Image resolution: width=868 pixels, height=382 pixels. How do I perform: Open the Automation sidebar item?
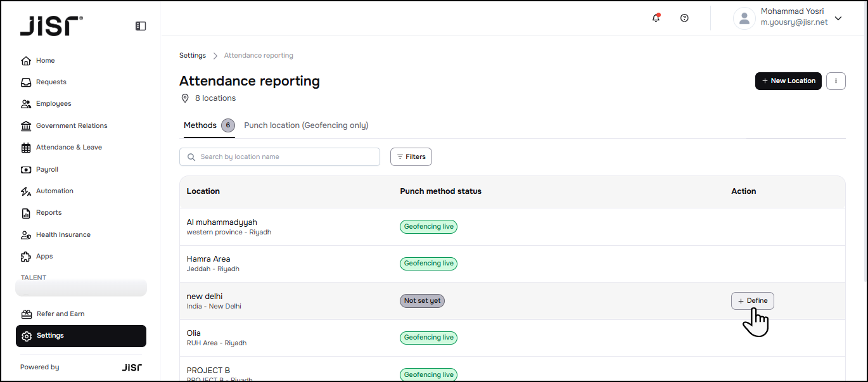click(x=54, y=191)
